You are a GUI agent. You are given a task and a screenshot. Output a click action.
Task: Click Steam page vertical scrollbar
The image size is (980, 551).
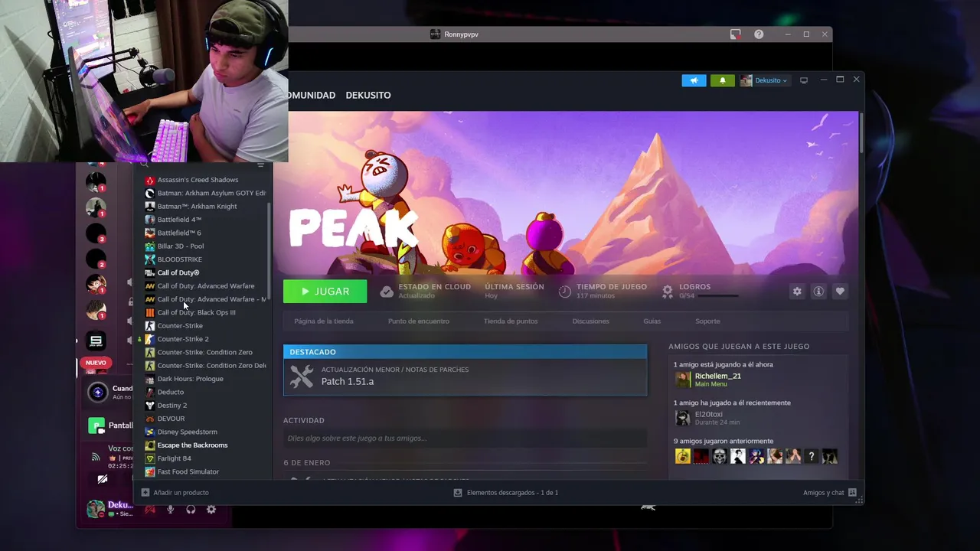[861, 132]
